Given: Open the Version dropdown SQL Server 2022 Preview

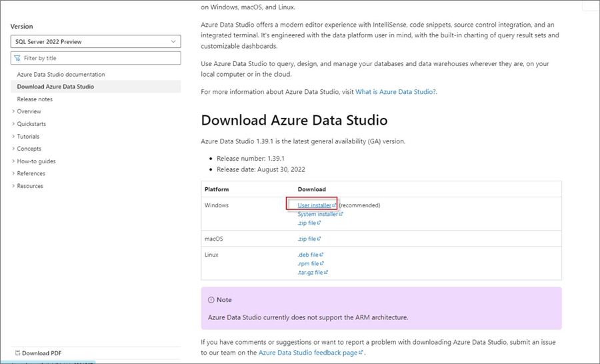Looking at the screenshot, I should click(95, 41).
